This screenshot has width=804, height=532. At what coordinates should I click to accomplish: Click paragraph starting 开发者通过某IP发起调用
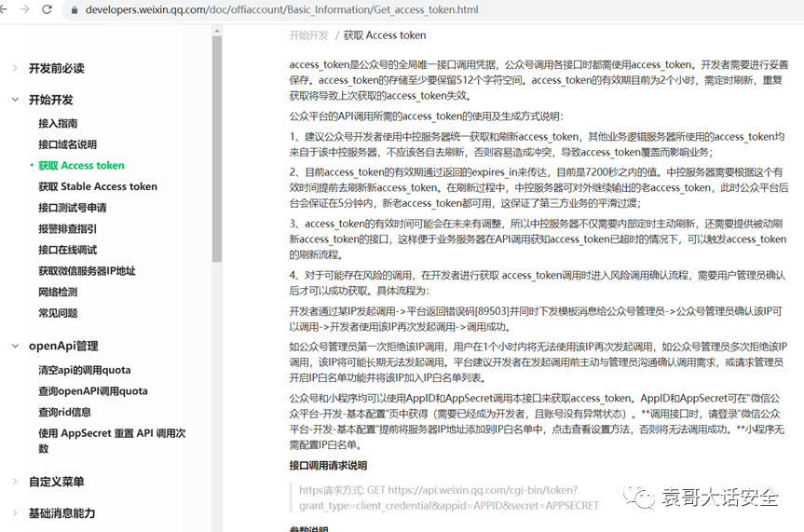pyautogui.click(x=536, y=319)
